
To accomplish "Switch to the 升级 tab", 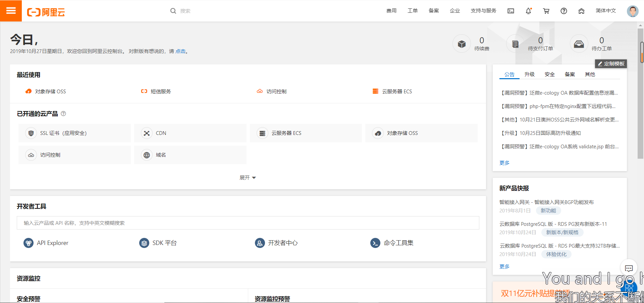I will (x=530, y=74).
